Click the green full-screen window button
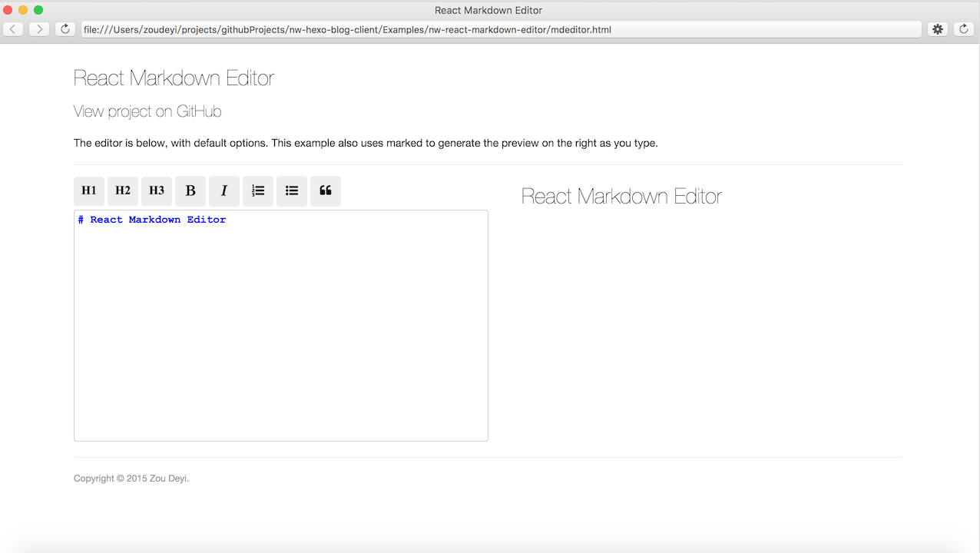 [x=38, y=10]
